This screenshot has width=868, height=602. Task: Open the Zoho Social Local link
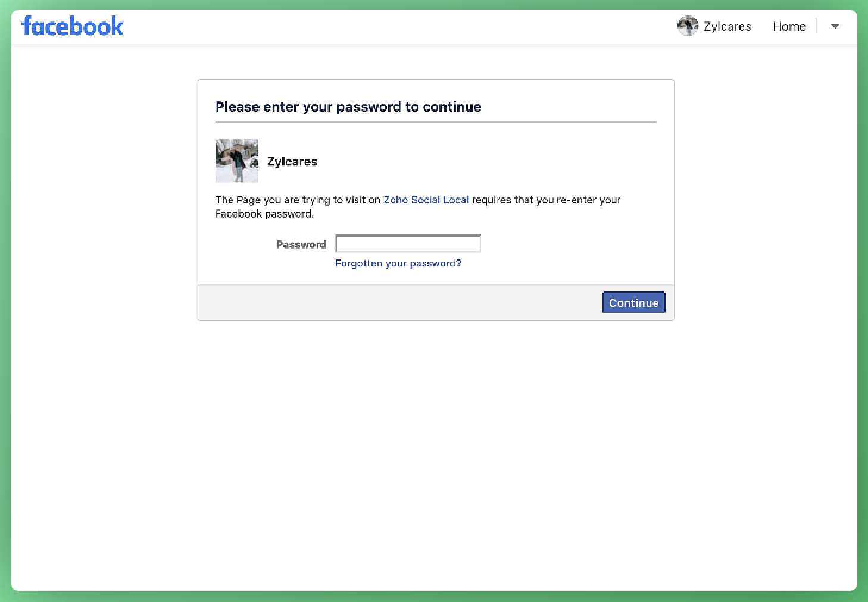[426, 200]
